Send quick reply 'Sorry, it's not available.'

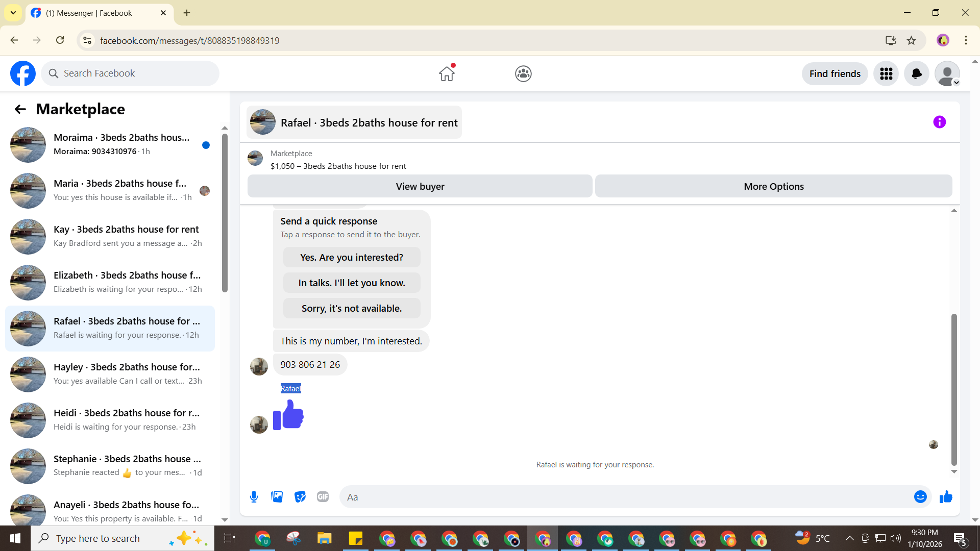click(352, 309)
